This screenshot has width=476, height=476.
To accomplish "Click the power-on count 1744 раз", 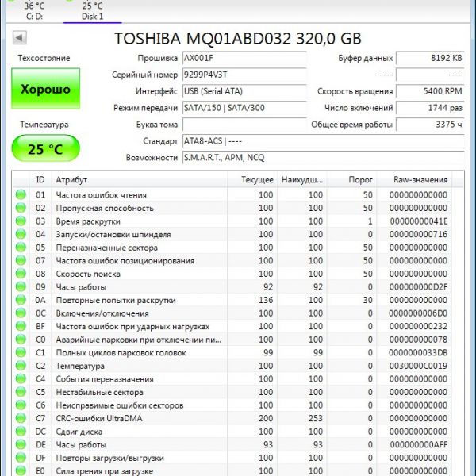I will [x=430, y=108].
